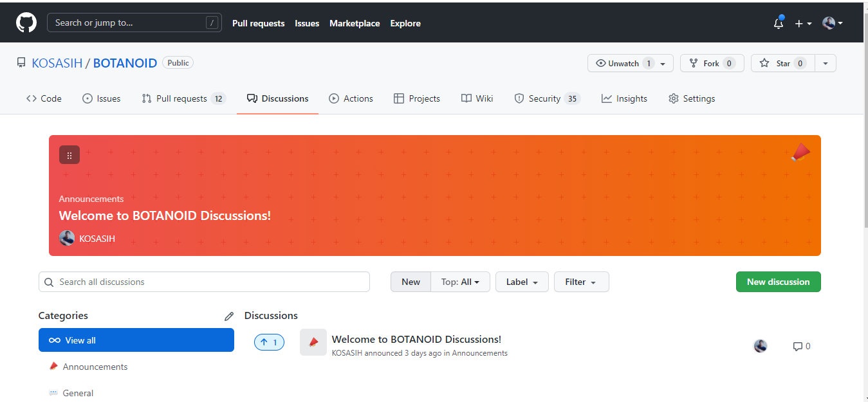Screen dimensions: 868x402
Task: Click the star count beside Star
Action: click(800, 63)
